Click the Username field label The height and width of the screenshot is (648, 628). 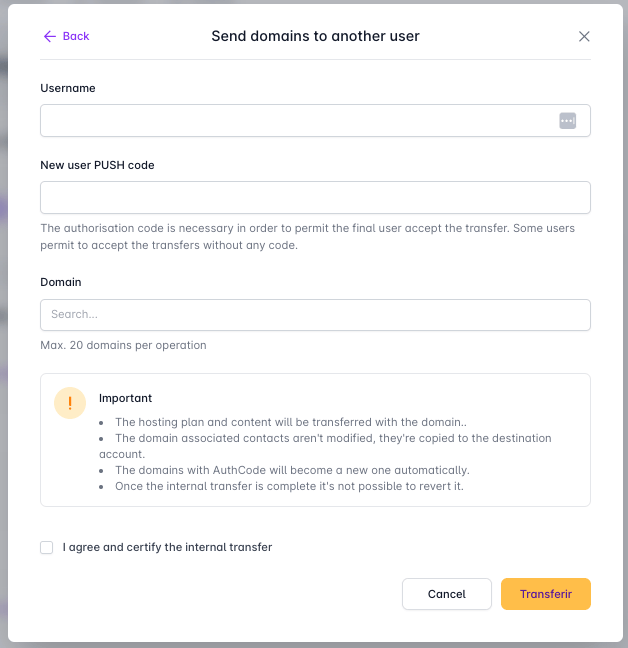pyautogui.click(x=68, y=88)
